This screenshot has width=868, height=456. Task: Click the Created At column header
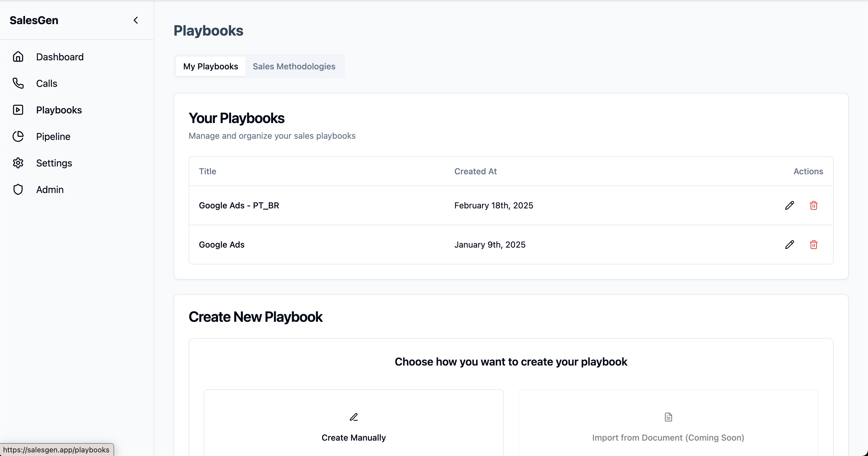(x=475, y=171)
